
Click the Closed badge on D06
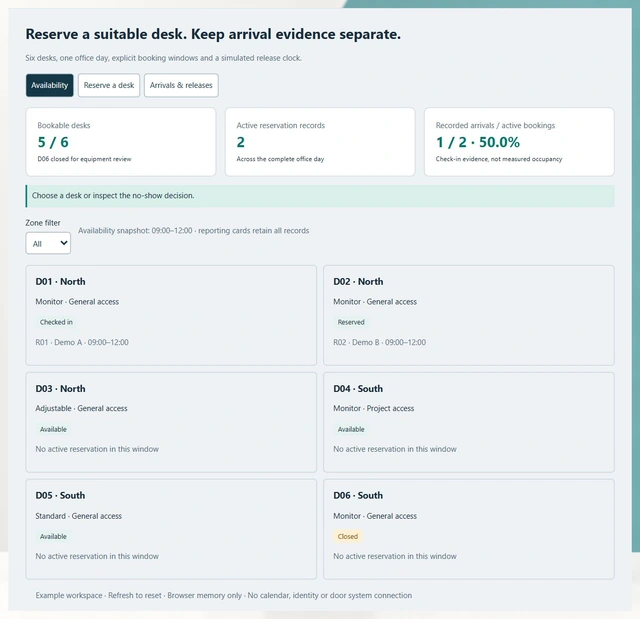tap(348, 536)
